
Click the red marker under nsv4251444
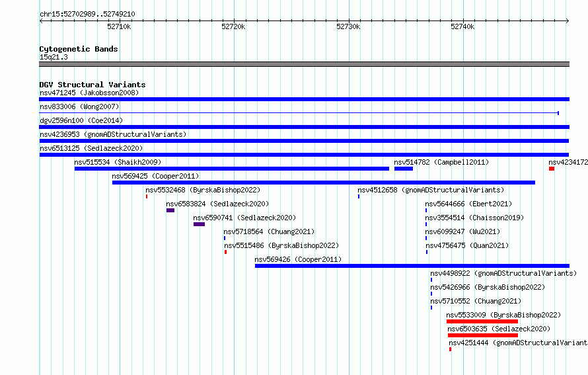pos(451,349)
